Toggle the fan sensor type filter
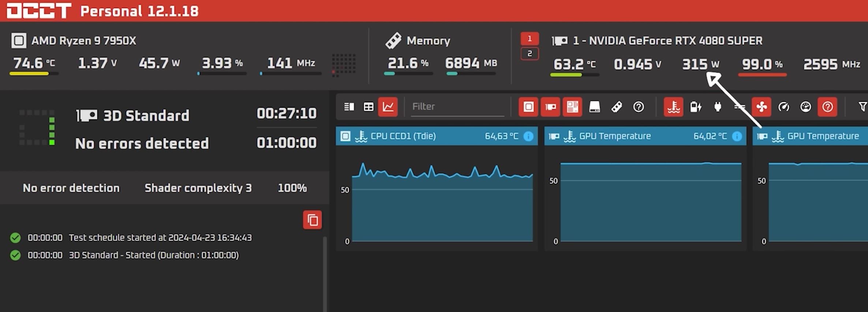The width and height of the screenshot is (868, 312). 762,107
